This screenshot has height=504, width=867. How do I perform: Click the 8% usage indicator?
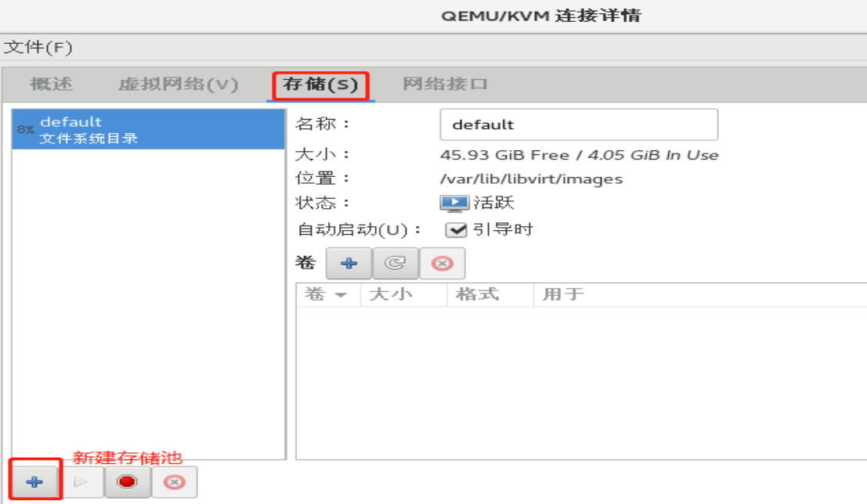tap(25, 129)
